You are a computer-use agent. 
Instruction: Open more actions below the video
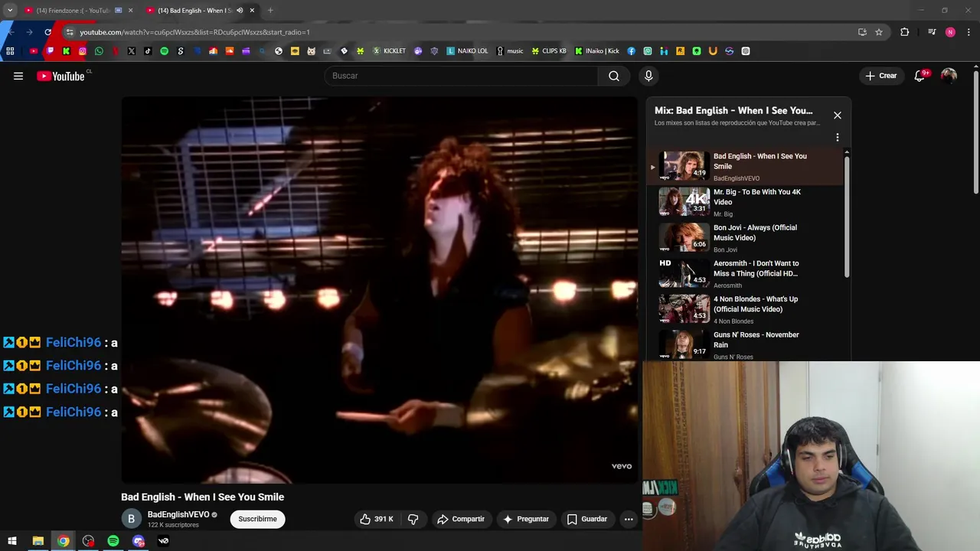point(629,519)
